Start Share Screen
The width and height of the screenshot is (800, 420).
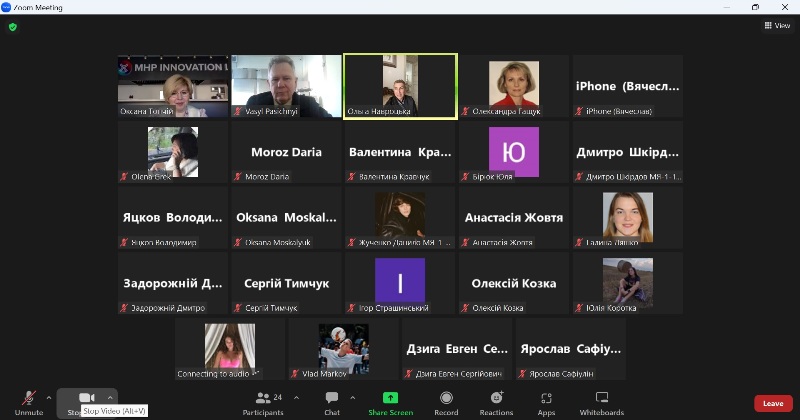[390, 402]
